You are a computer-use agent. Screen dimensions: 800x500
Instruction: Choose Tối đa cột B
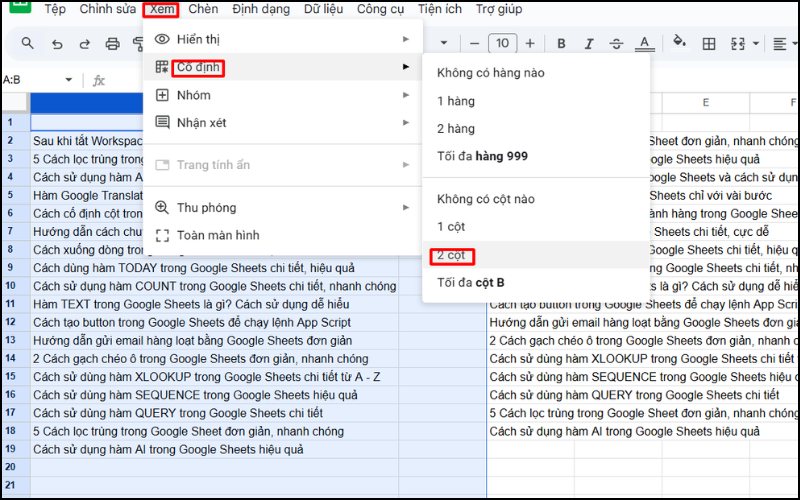click(x=536, y=283)
